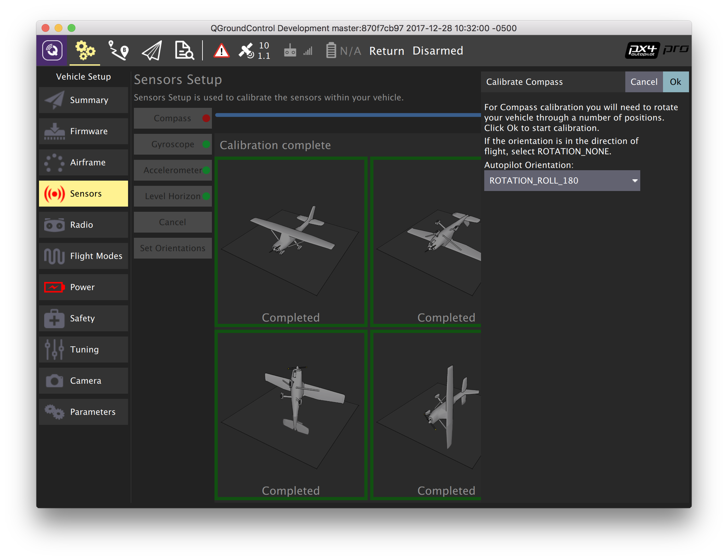Click the Set Orientations button
The height and width of the screenshot is (560, 728).
(x=173, y=248)
